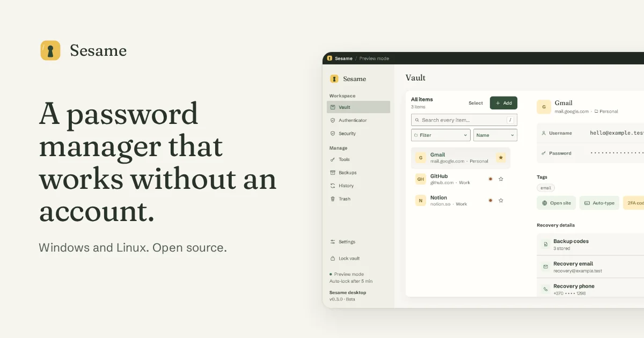Open the Vault section in the sidebar

tap(358, 107)
